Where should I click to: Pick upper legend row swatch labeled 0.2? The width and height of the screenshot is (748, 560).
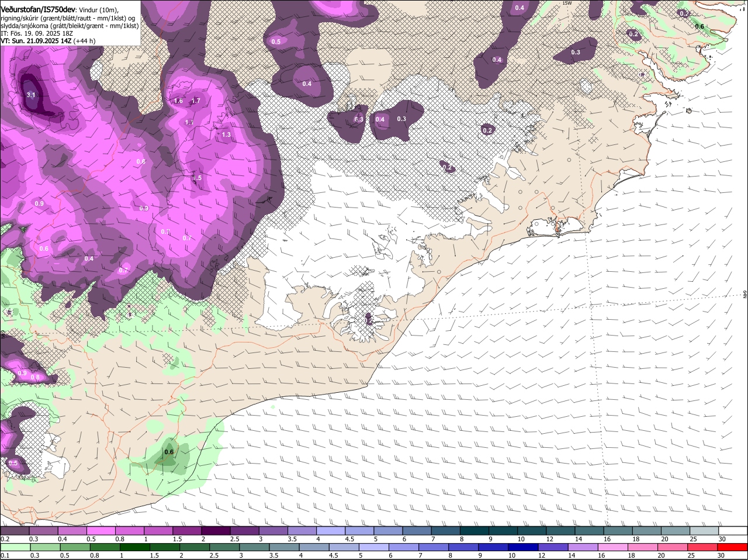pyautogui.click(x=15, y=531)
